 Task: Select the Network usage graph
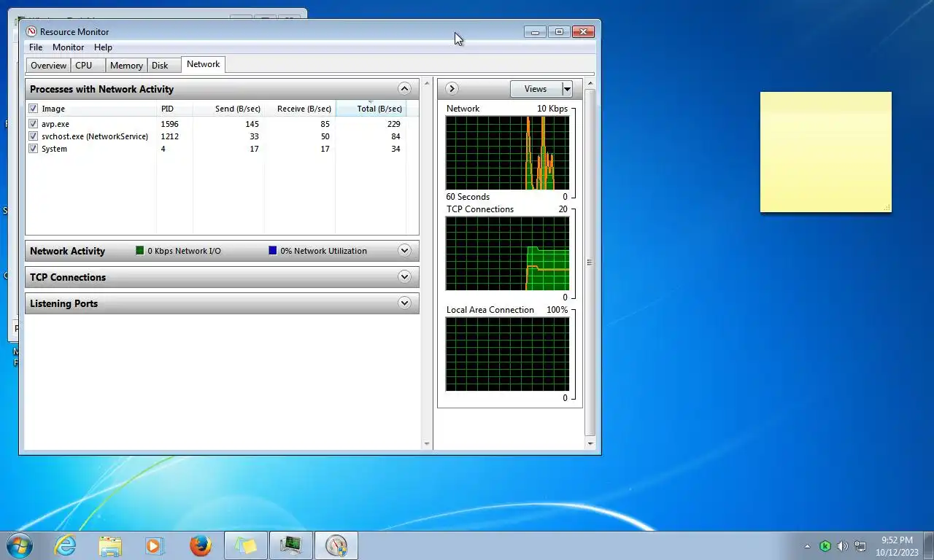coord(507,152)
